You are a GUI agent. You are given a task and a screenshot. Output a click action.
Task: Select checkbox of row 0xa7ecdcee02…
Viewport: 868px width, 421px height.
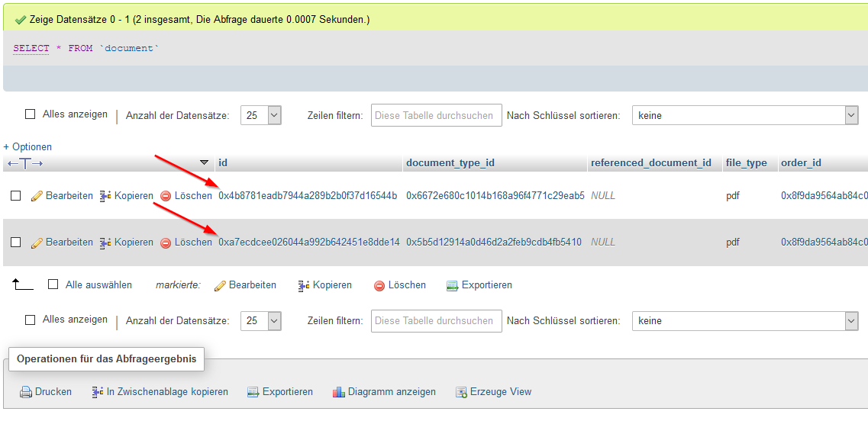[16, 243]
